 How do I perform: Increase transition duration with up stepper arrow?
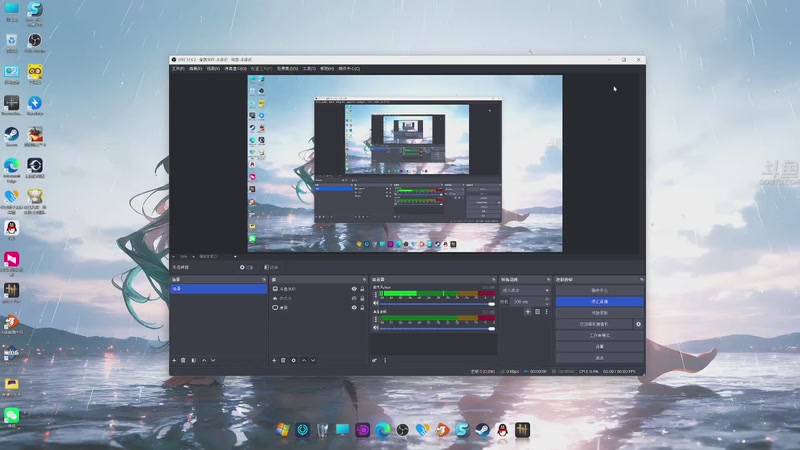click(547, 299)
